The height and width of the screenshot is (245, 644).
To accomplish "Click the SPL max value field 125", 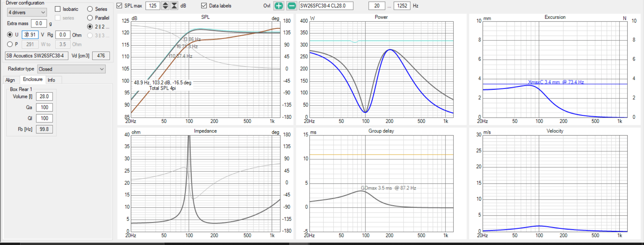I will (153, 6).
